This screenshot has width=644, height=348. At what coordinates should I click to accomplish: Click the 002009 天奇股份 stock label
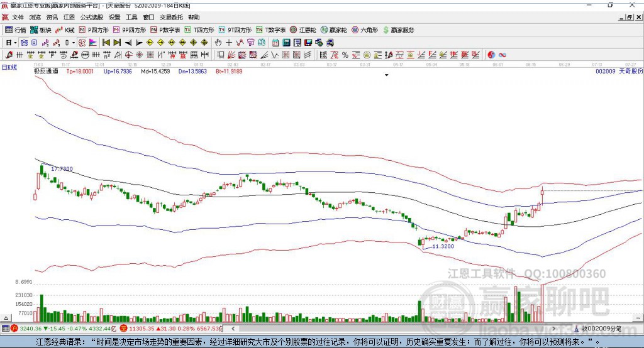pyautogui.click(x=619, y=72)
